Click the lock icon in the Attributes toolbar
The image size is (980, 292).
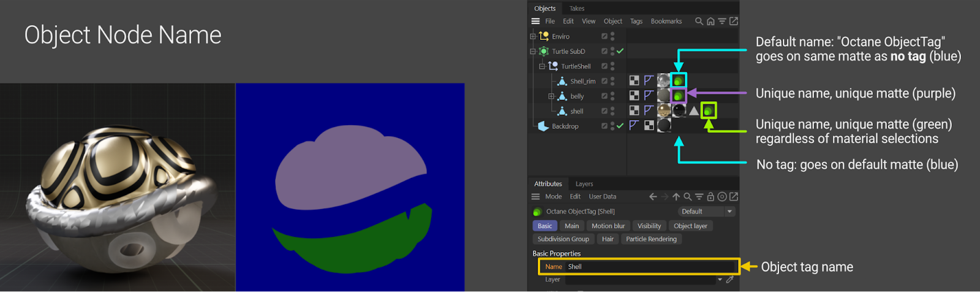click(x=710, y=197)
